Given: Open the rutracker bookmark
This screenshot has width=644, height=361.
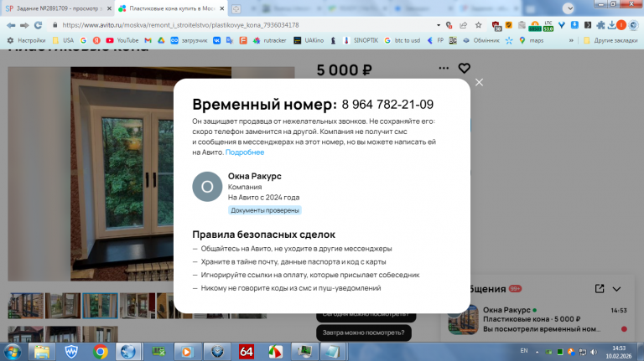Looking at the screenshot, I should click(x=270, y=40).
